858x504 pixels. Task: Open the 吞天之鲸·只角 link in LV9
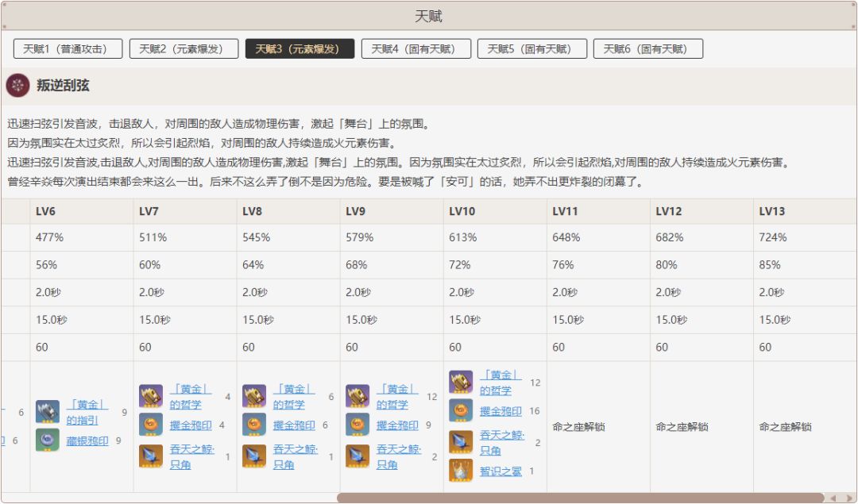[x=399, y=457]
